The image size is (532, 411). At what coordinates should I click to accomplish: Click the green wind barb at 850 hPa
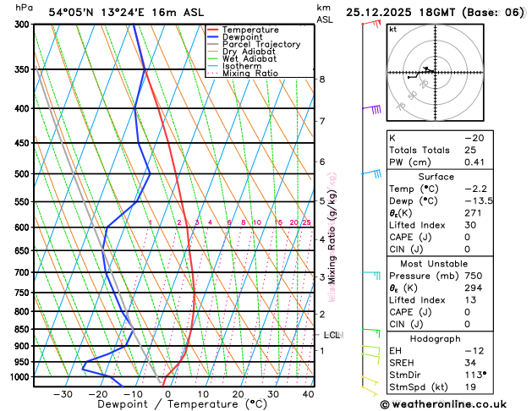(x=371, y=332)
